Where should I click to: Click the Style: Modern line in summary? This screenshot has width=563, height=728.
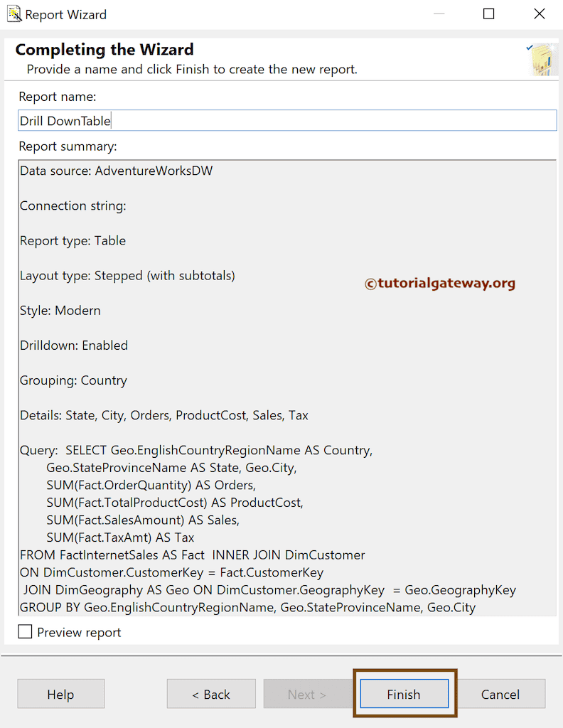tap(60, 311)
